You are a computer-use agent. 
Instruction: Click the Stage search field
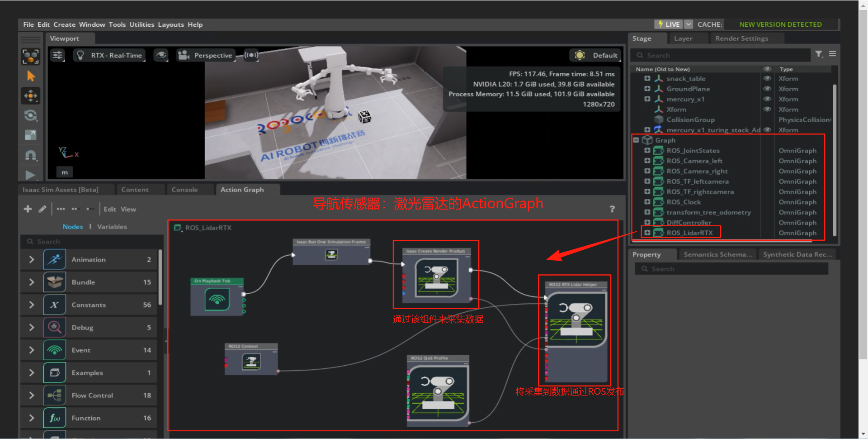pyautogui.click(x=721, y=55)
